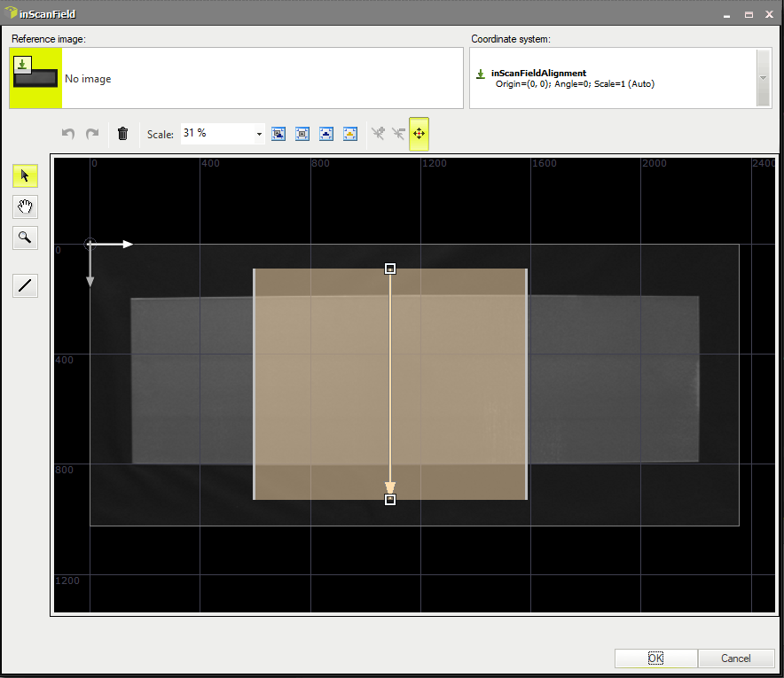Click the add point icon with plus
784x678 pixels.
point(379,134)
